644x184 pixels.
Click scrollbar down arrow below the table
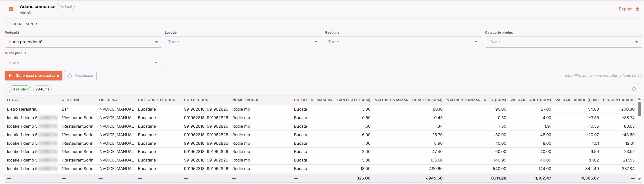pyautogui.click(x=639, y=179)
